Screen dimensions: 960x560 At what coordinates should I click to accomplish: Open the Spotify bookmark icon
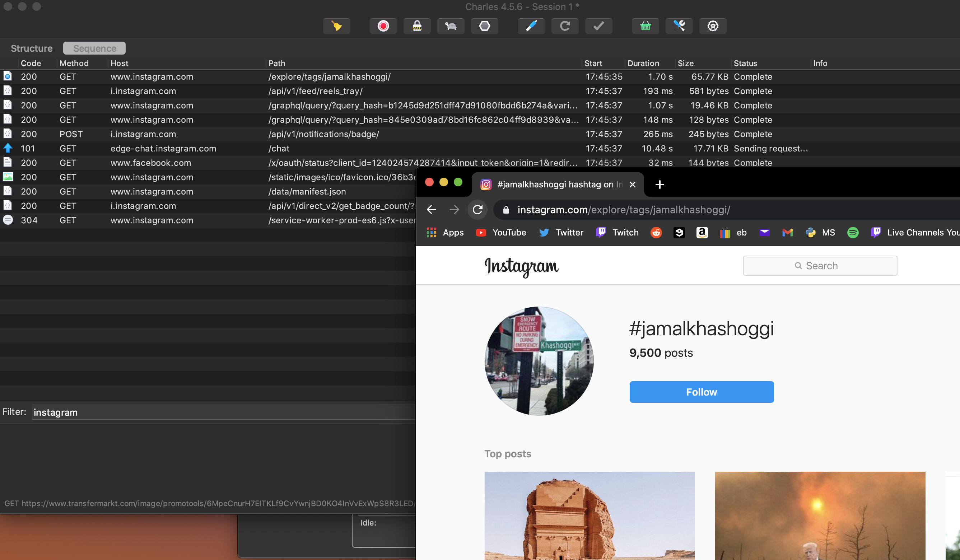853,232
